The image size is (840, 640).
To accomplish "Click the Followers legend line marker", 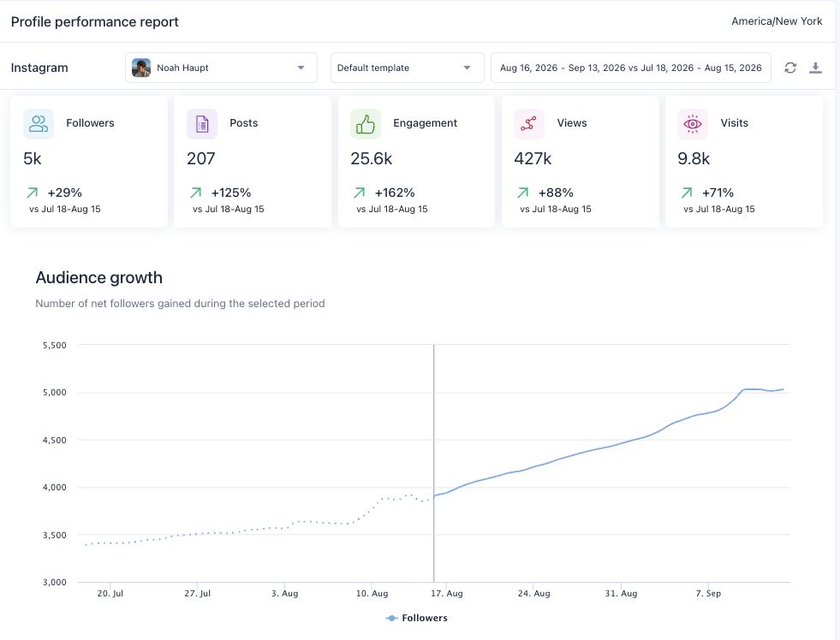I will [391, 618].
